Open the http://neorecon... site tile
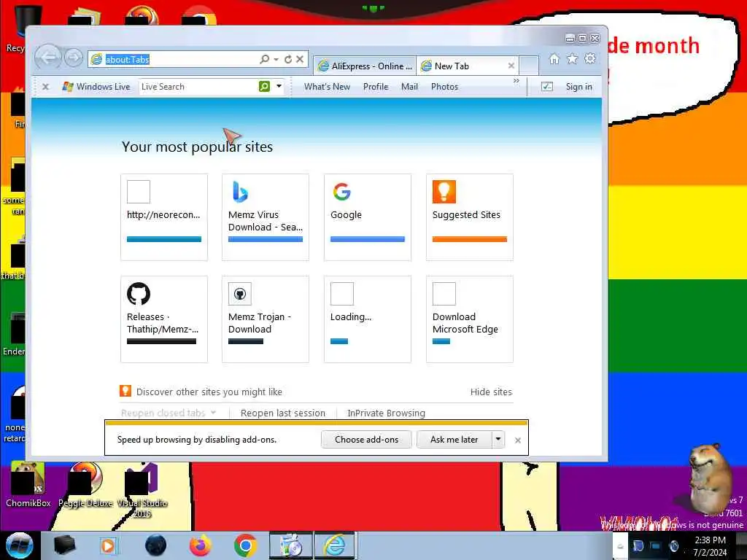747x560 pixels. tap(164, 217)
